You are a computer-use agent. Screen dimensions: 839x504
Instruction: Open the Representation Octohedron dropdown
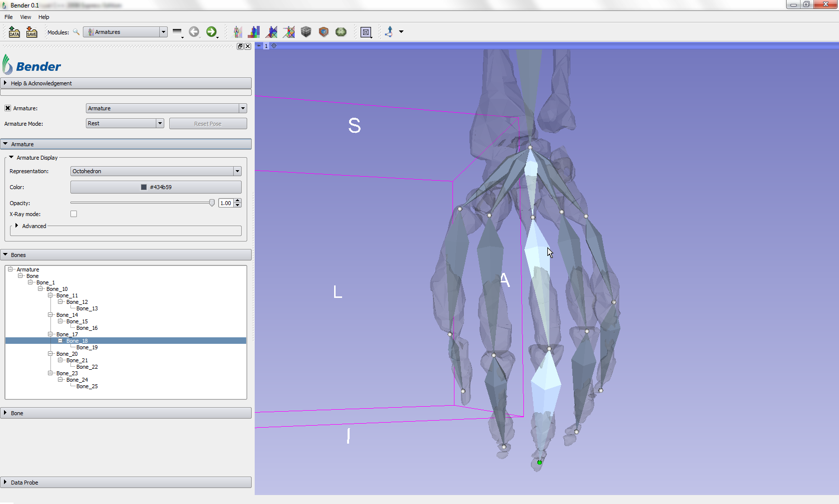[156, 171]
